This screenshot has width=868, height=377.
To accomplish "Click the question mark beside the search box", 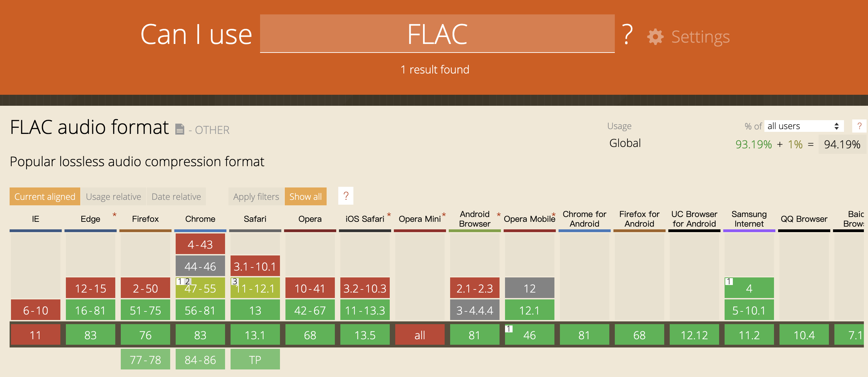I will click(627, 34).
